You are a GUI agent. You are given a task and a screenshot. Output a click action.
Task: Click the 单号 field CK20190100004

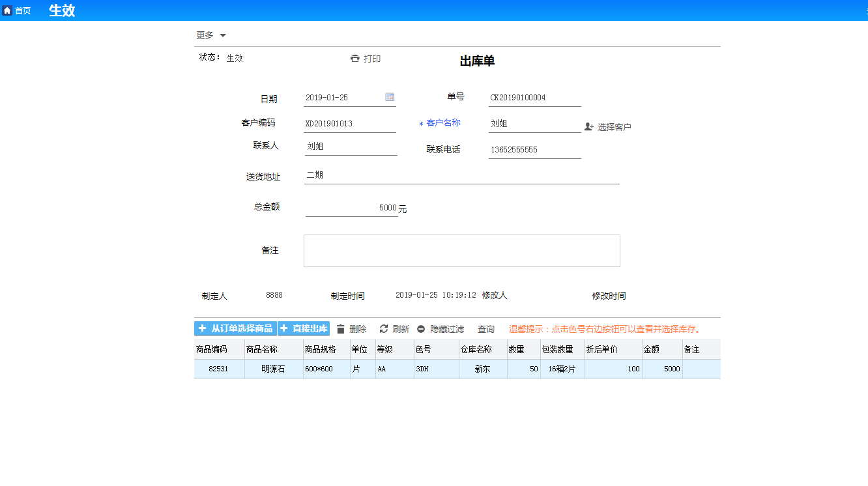(x=535, y=98)
